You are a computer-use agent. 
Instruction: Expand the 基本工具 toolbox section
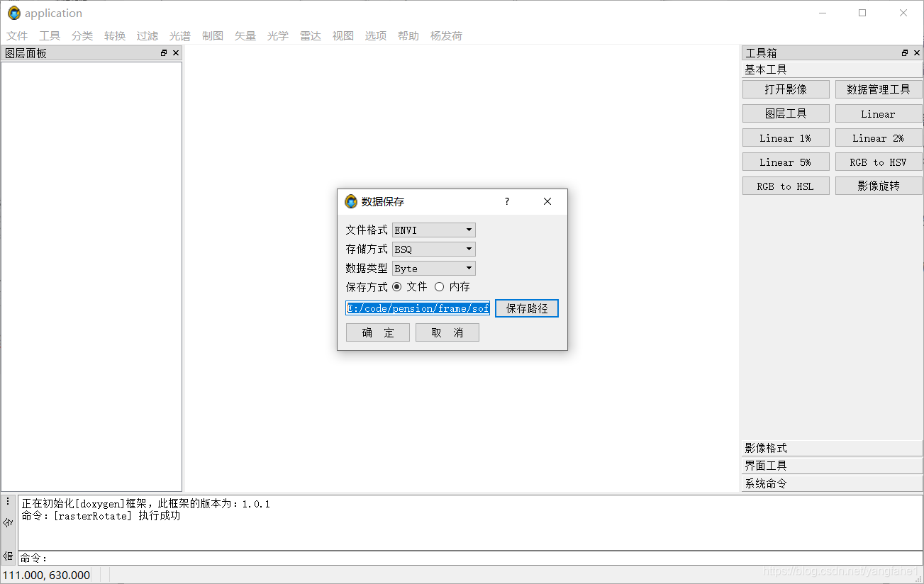coord(832,69)
